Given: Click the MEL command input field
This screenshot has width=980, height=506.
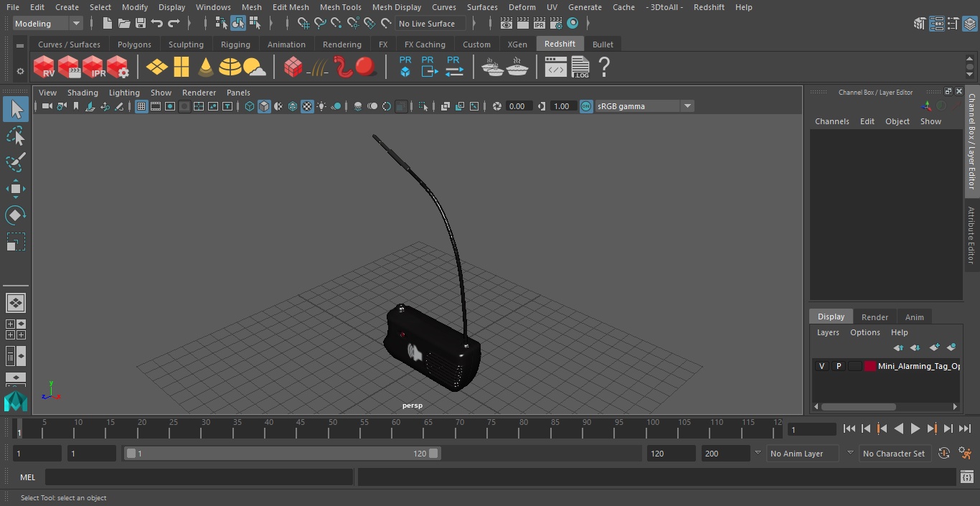Looking at the screenshot, I should 199,477.
